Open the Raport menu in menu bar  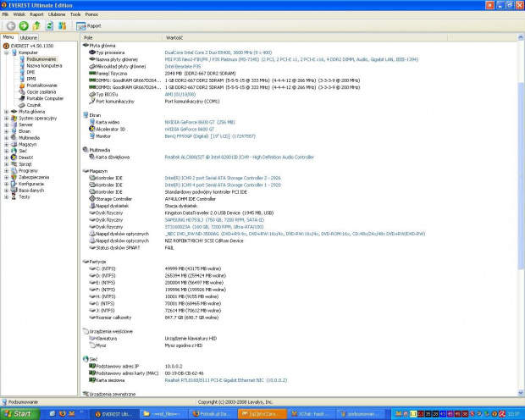(x=36, y=14)
